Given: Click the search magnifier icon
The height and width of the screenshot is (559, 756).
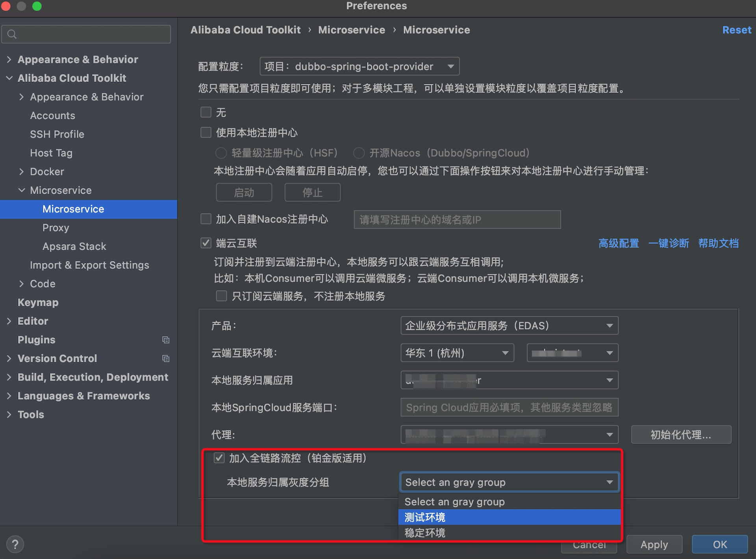Looking at the screenshot, I should (x=12, y=34).
